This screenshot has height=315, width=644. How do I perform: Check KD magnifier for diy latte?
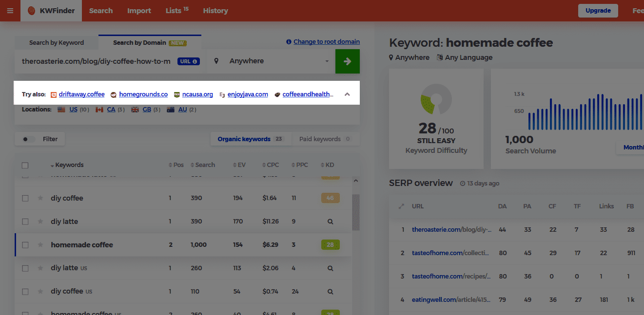pyautogui.click(x=330, y=222)
